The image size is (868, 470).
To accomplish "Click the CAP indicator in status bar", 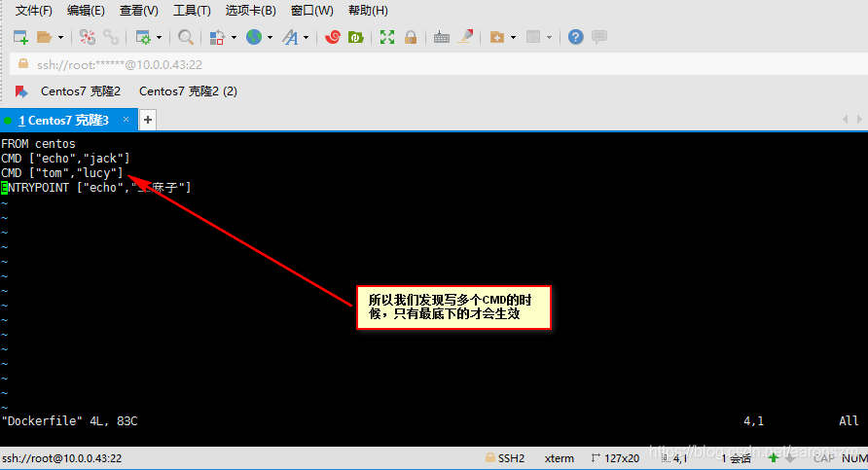I will pyautogui.click(x=823, y=458).
